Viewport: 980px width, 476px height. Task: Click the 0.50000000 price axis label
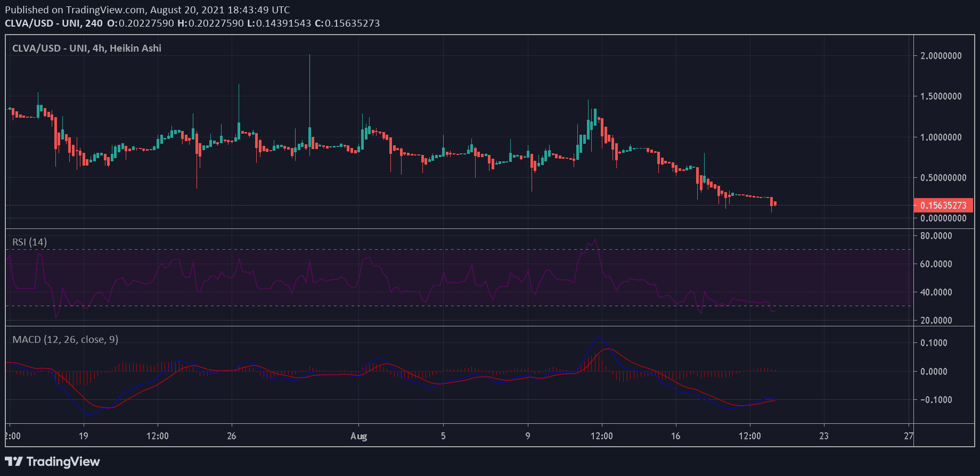[x=943, y=178]
